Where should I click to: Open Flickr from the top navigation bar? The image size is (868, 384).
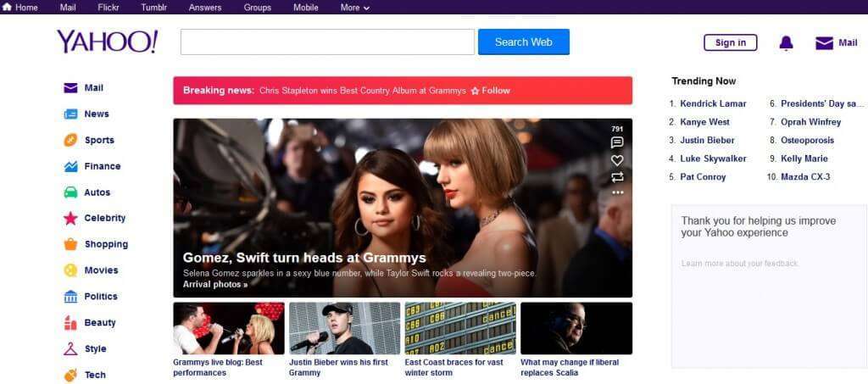(x=108, y=8)
